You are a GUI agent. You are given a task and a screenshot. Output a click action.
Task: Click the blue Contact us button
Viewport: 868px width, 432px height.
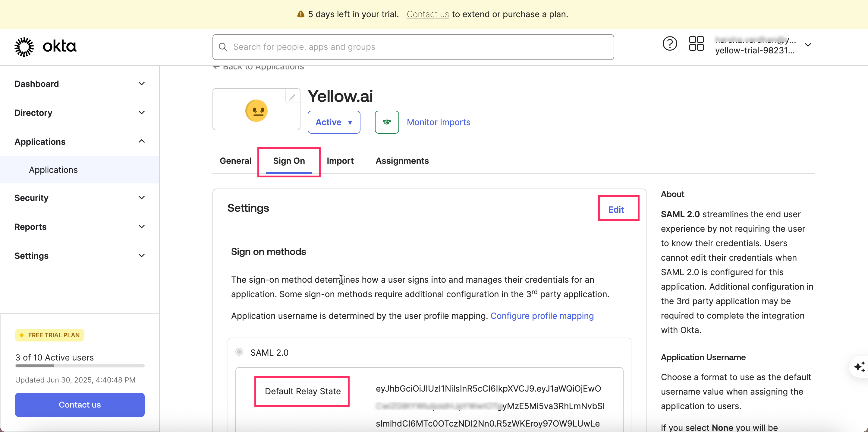80,404
